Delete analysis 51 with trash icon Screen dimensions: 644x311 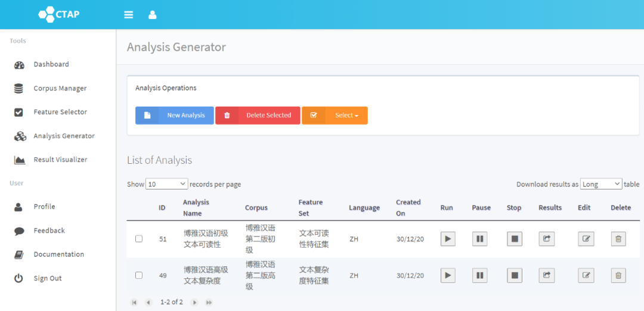[618, 239]
